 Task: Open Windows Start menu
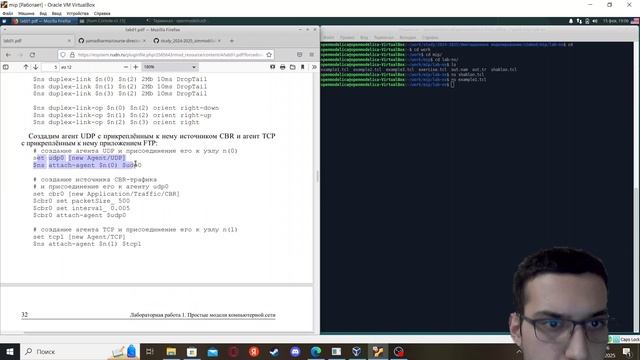[9, 351]
